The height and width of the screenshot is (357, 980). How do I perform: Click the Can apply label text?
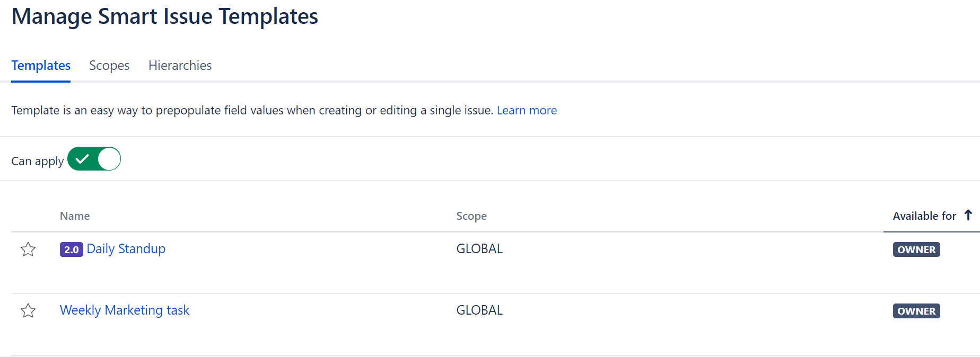tap(37, 161)
